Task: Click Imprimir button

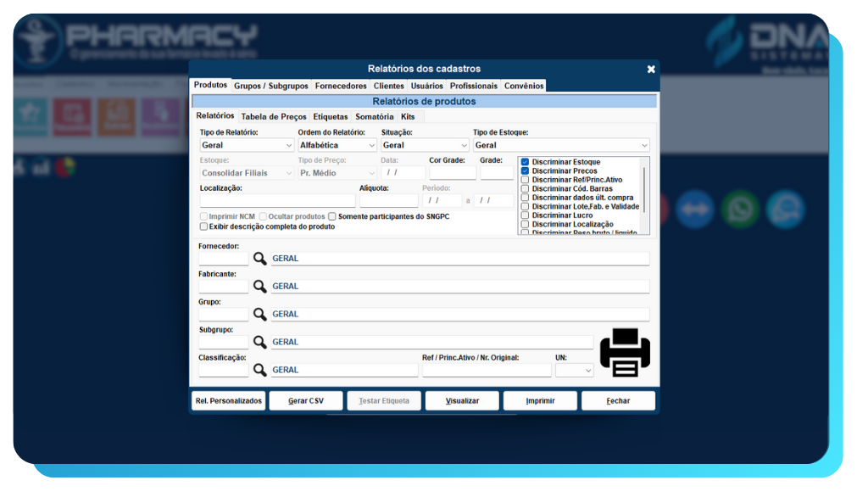Action: 540,400
